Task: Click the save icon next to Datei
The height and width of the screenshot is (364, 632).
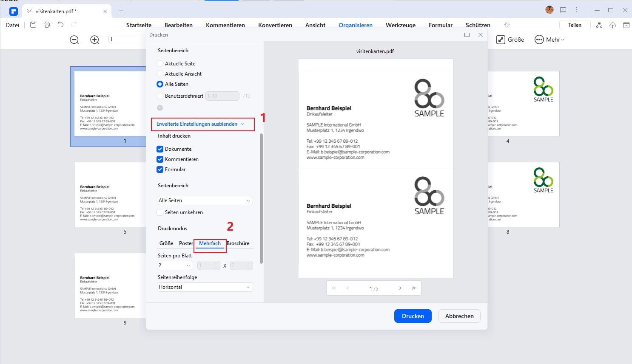Action: pos(33,25)
